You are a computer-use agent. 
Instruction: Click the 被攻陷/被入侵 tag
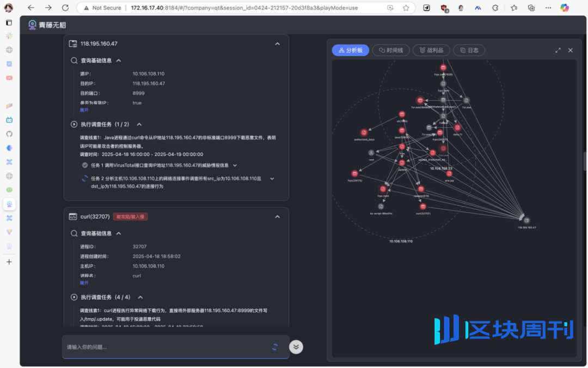click(x=130, y=216)
